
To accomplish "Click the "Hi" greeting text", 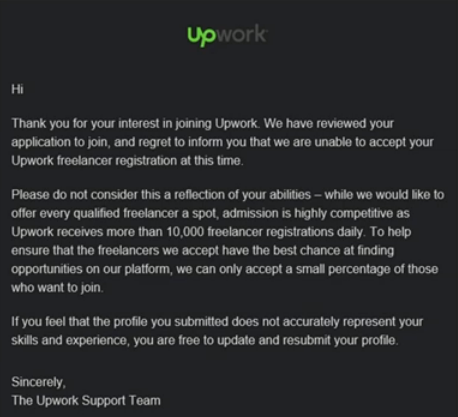I will click(x=17, y=89).
